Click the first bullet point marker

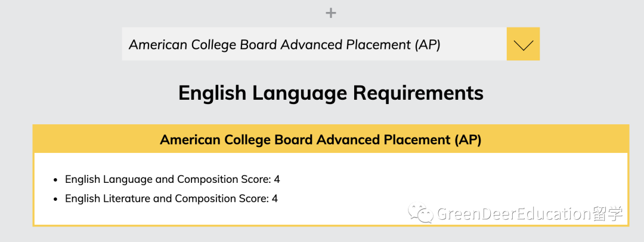click(56, 180)
